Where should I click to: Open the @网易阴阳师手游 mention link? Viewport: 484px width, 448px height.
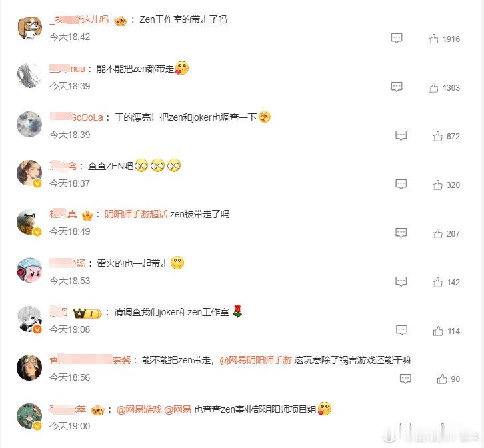point(255,360)
